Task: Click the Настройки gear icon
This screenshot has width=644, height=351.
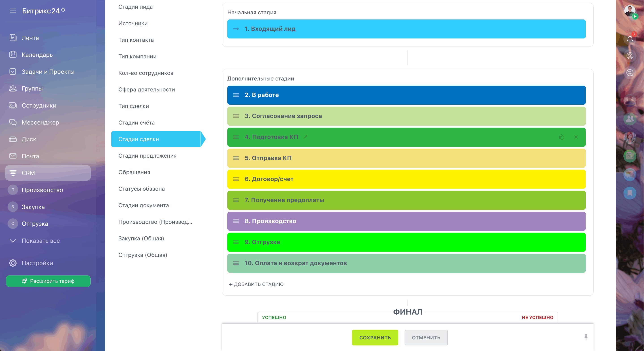Action: click(13, 263)
